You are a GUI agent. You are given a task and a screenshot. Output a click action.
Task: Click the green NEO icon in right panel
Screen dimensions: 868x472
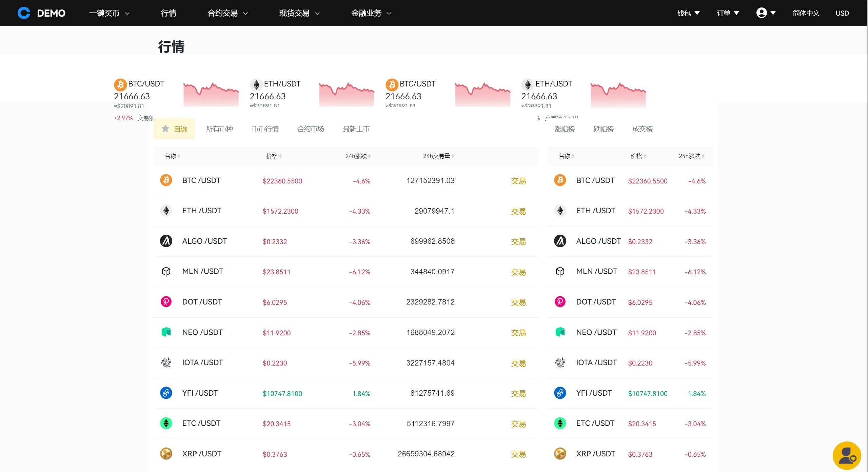pos(560,332)
